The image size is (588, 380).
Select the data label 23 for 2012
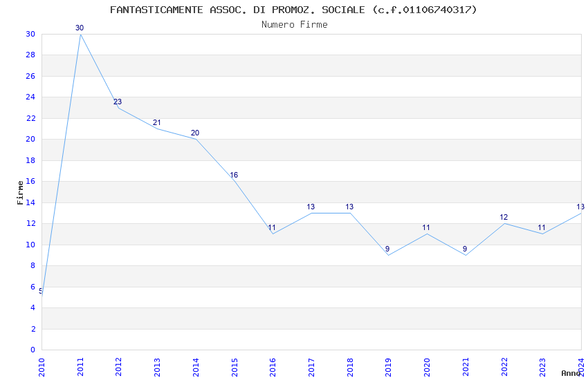[118, 102]
